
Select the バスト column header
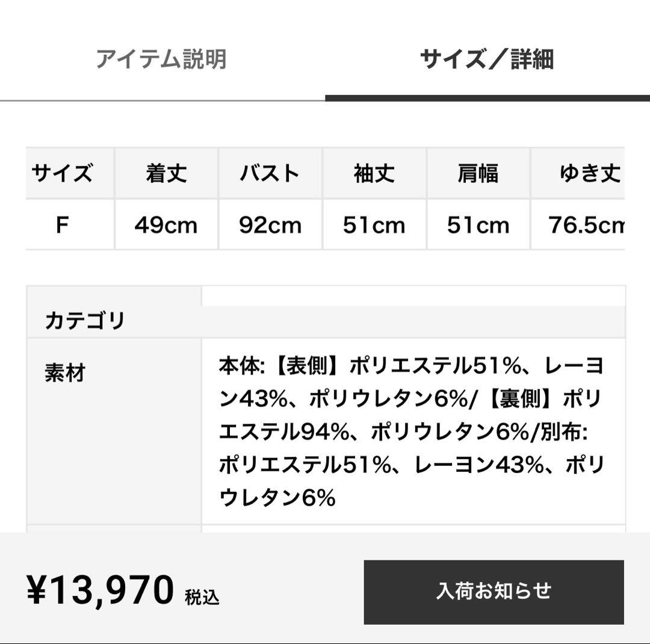(270, 173)
